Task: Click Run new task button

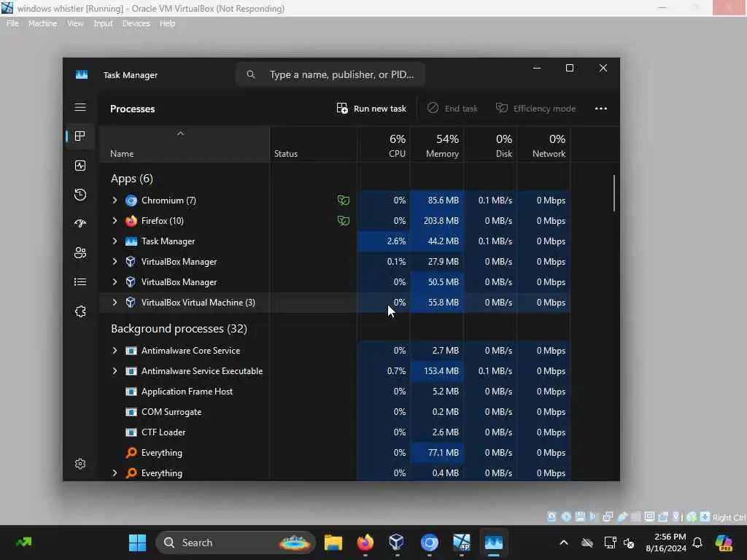Action: point(371,109)
